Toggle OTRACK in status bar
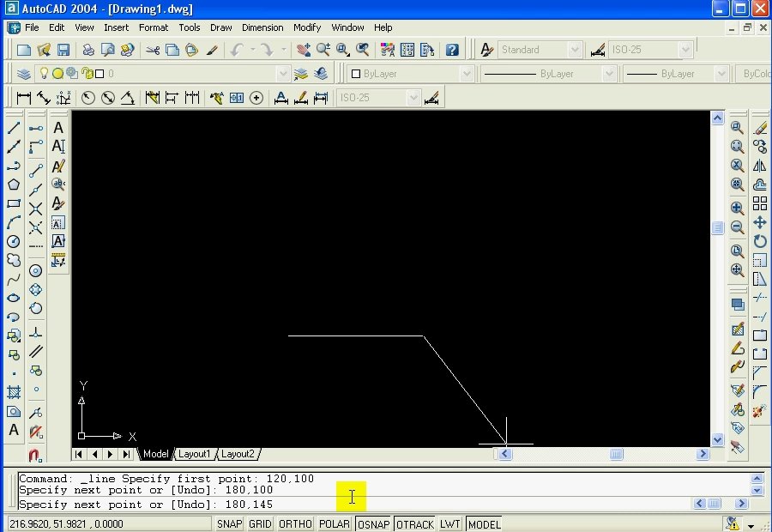 click(x=415, y=524)
